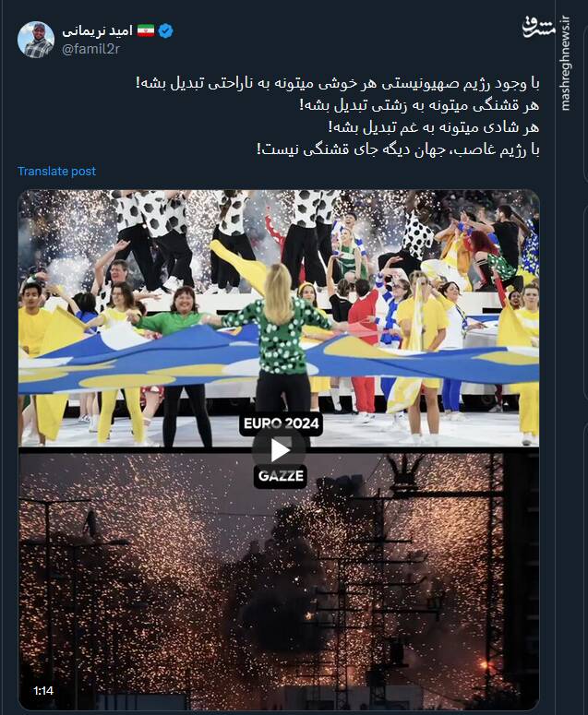Select the first line mentioning رژیم صهیونیستی
Viewport: 588px width, 715px height.
tap(338, 83)
